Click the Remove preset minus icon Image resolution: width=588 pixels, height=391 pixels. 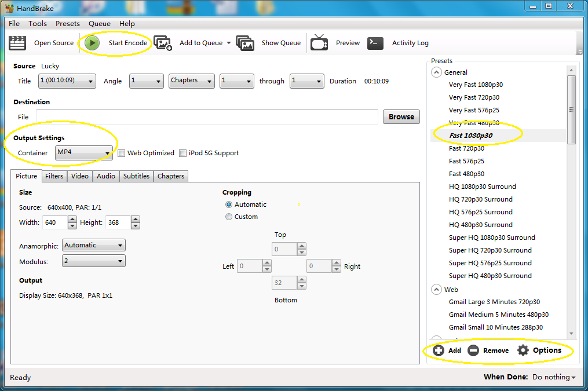click(x=473, y=350)
